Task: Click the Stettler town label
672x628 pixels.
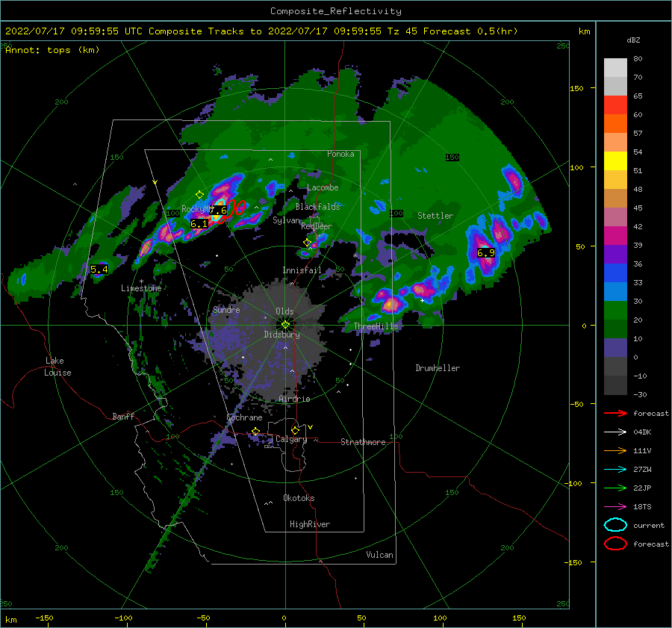Action: [x=435, y=216]
